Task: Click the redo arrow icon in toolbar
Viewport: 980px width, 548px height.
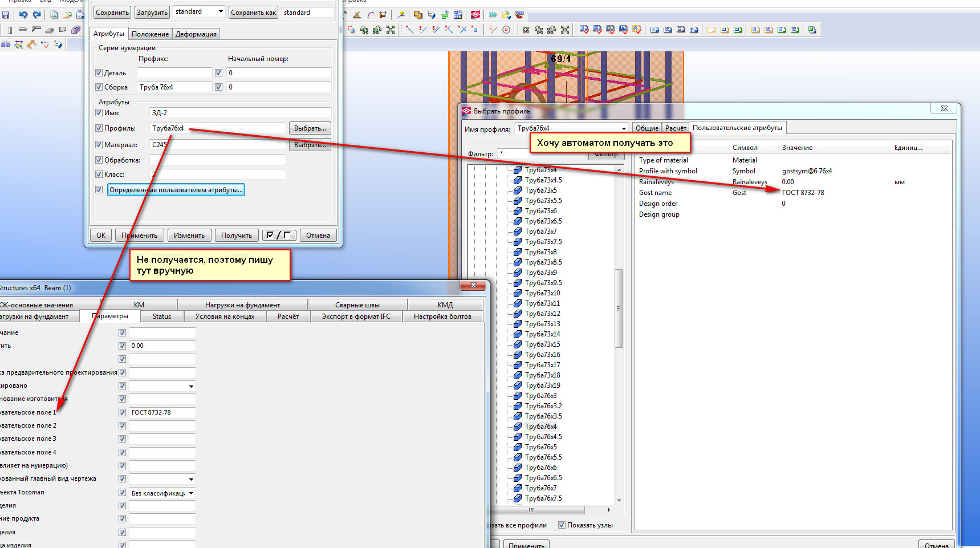Action: click(37, 15)
